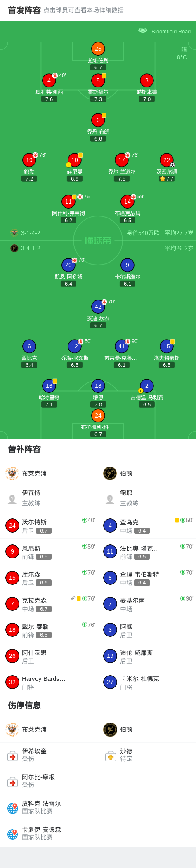Tap Burton striker number 9 卡尔斯维尔

(128, 265)
